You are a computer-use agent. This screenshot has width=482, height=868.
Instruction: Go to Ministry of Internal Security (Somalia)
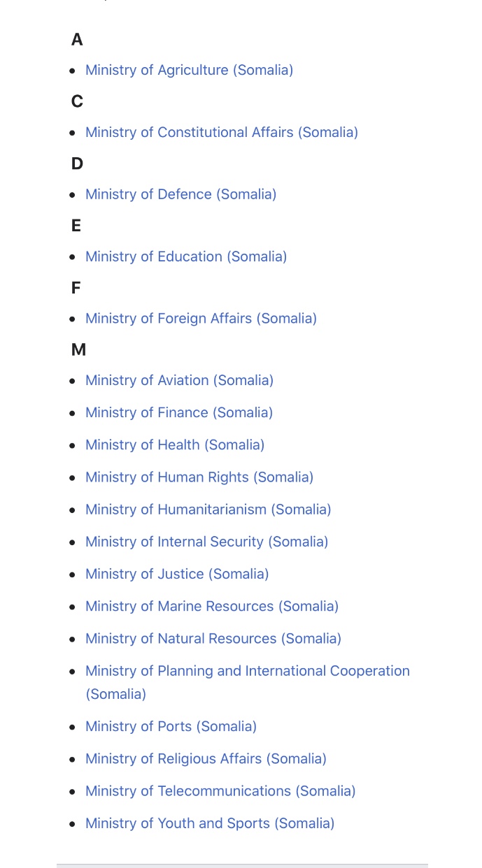(x=206, y=542)
